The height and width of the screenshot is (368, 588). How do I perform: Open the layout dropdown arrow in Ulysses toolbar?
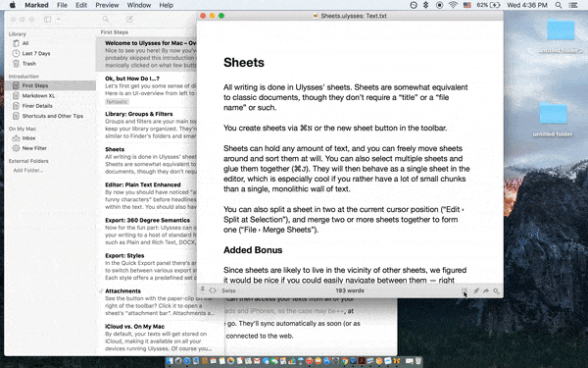click(59, 20)
